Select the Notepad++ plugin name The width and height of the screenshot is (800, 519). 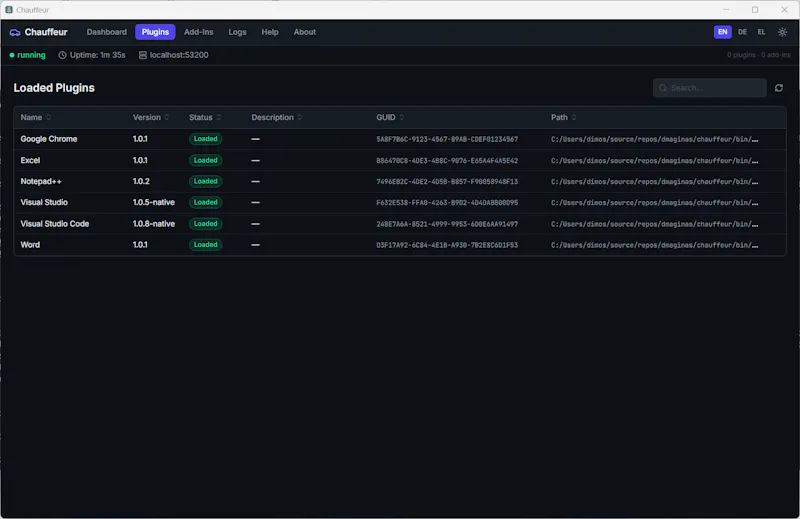(41, 181)
